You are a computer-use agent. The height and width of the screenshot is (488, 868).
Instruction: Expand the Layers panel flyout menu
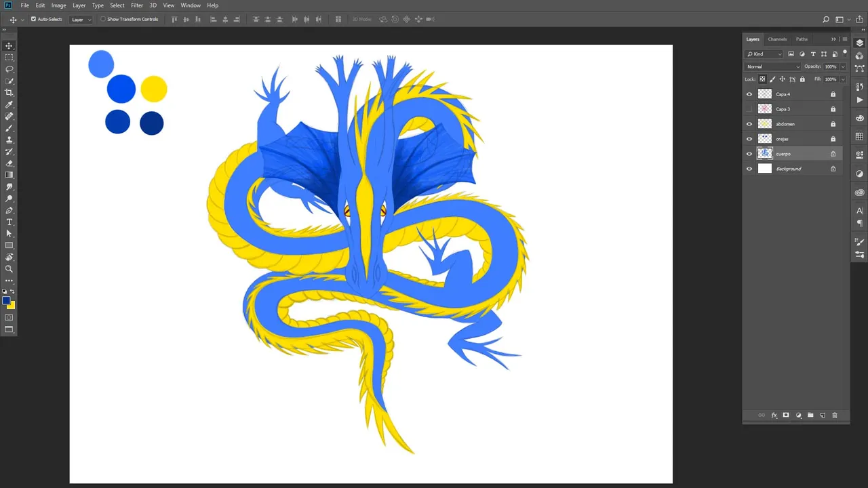844,39
